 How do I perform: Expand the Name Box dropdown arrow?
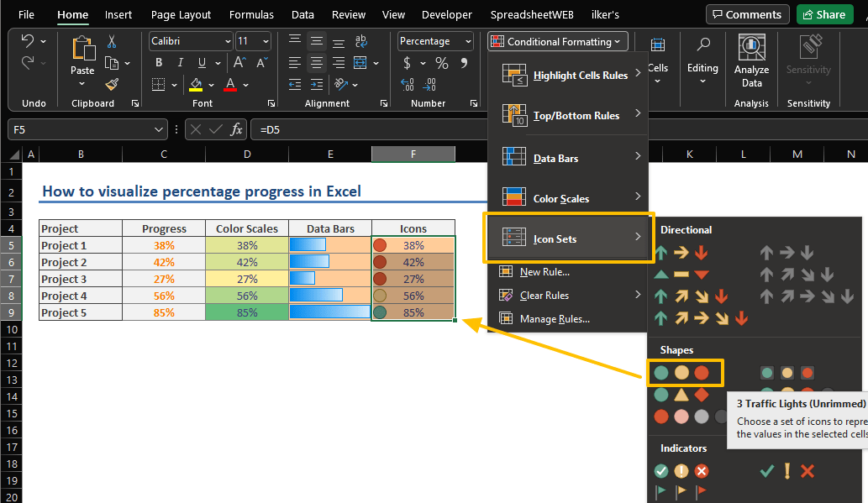click(158, 129)
